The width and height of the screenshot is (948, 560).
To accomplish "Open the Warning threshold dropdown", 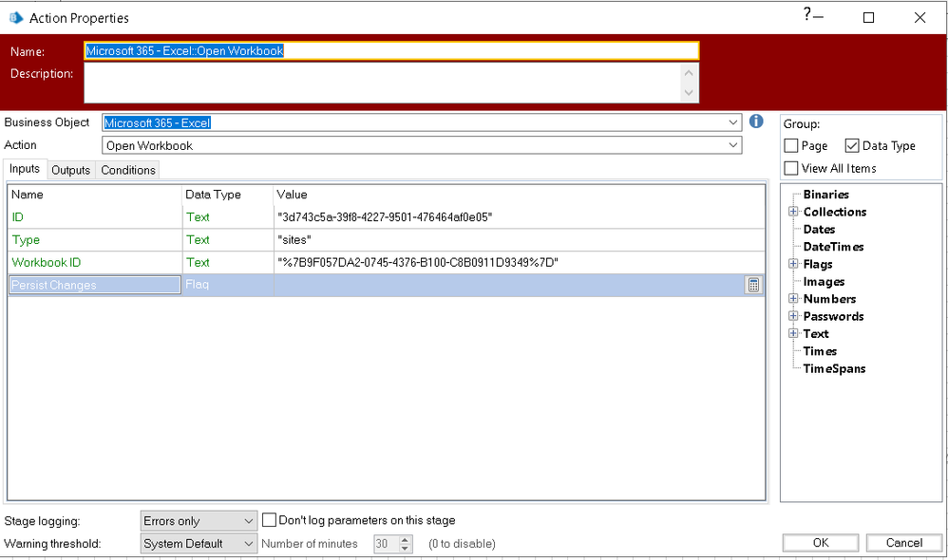I will point(199,544).
